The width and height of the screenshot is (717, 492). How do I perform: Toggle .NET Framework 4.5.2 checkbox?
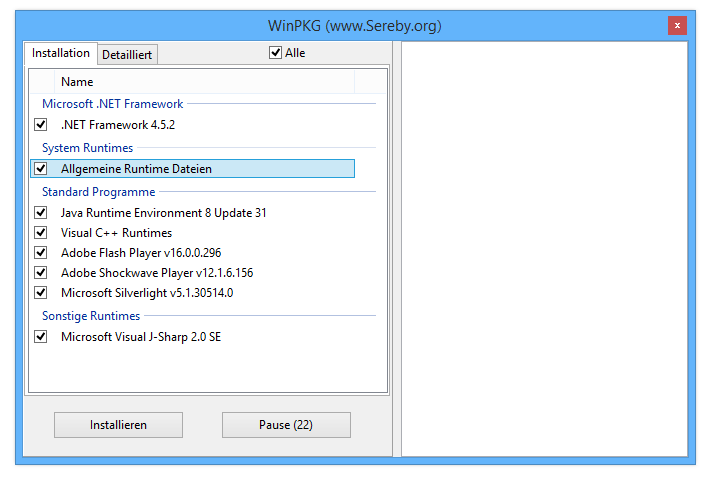click(41, 124)
